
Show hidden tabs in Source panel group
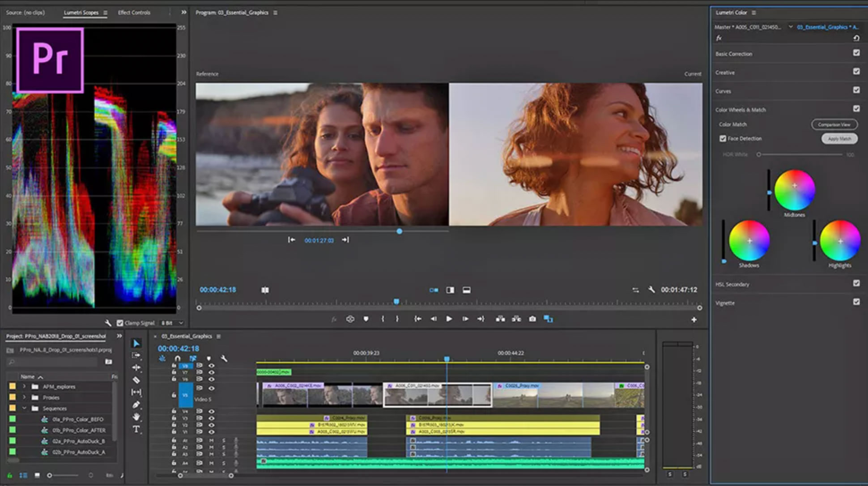183,12
